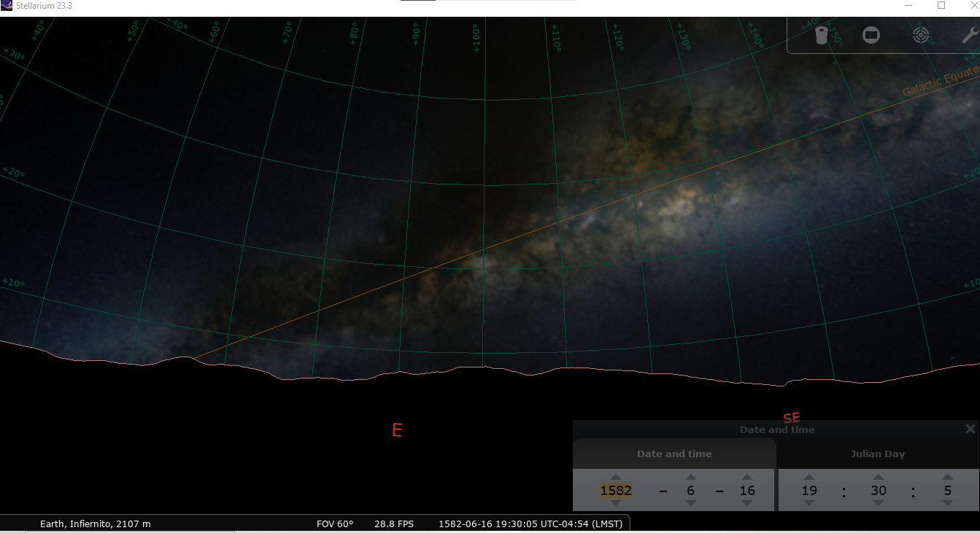Click the Stellarium logo in the title bar

pos(7,5)
